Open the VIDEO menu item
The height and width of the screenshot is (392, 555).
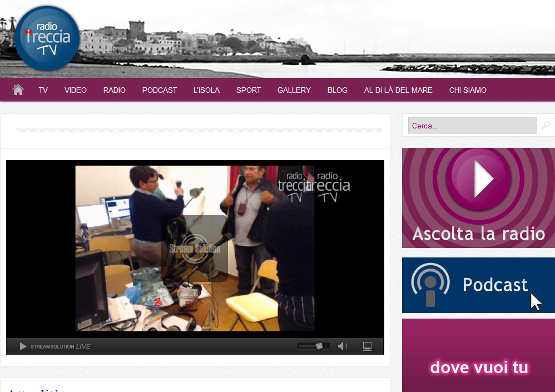(76, 90)
